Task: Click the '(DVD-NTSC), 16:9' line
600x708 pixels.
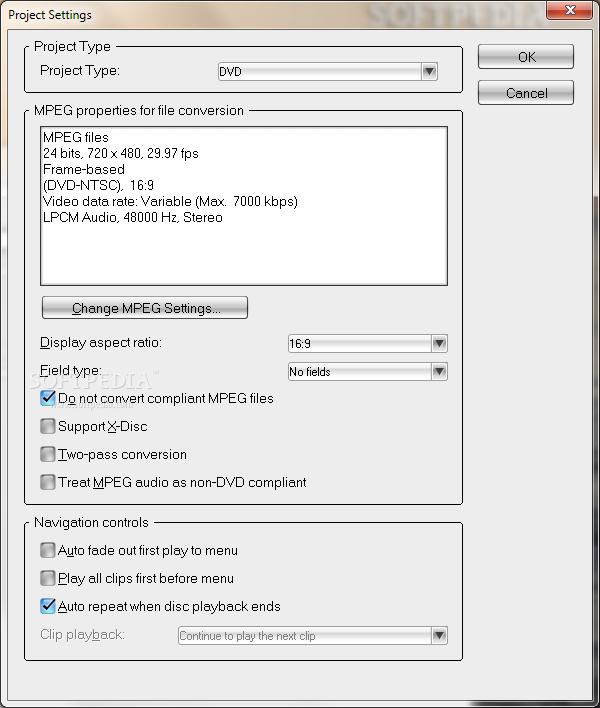Action: pos(98,186)
